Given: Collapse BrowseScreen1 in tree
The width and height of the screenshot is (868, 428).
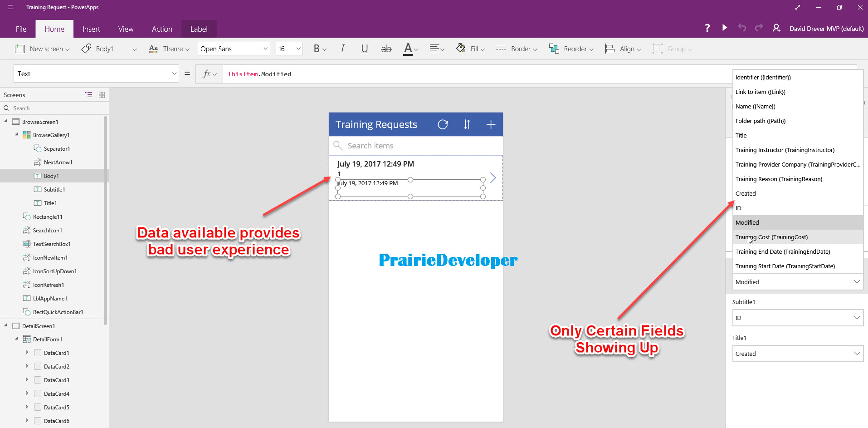Looking at the screenshot, I should (6, 121).
